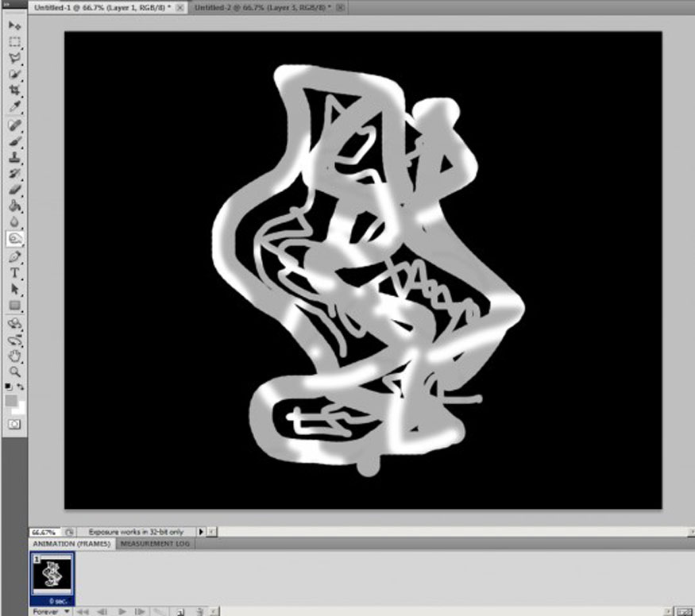Switch to the Untitled-2 document tab

tap(262, 7)
